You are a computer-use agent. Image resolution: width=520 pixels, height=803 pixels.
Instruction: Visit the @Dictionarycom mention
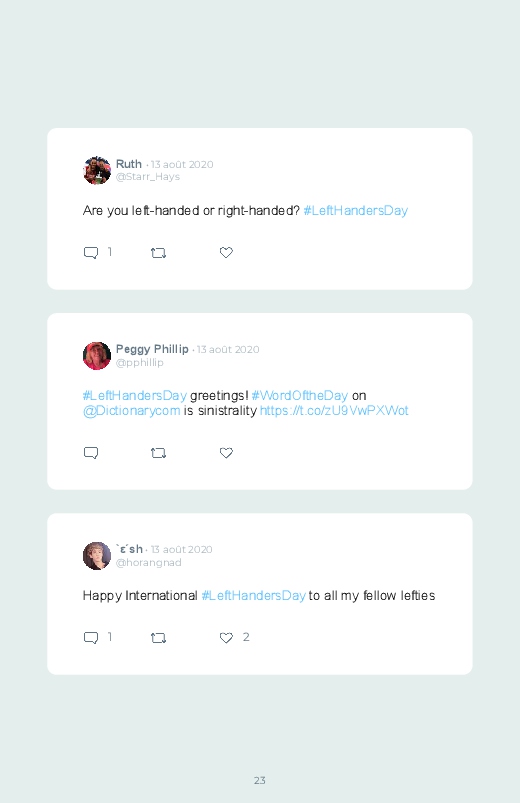pos(132,411)
